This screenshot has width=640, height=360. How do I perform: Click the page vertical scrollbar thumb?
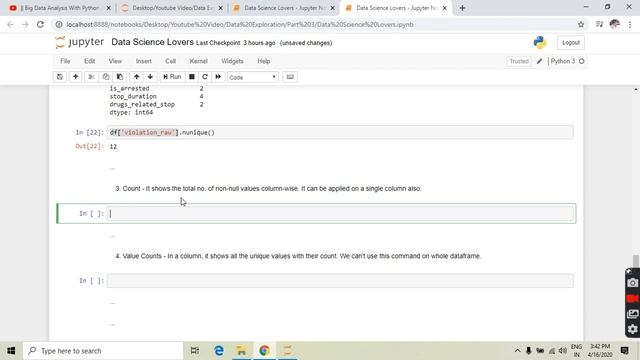pos(636,260)
